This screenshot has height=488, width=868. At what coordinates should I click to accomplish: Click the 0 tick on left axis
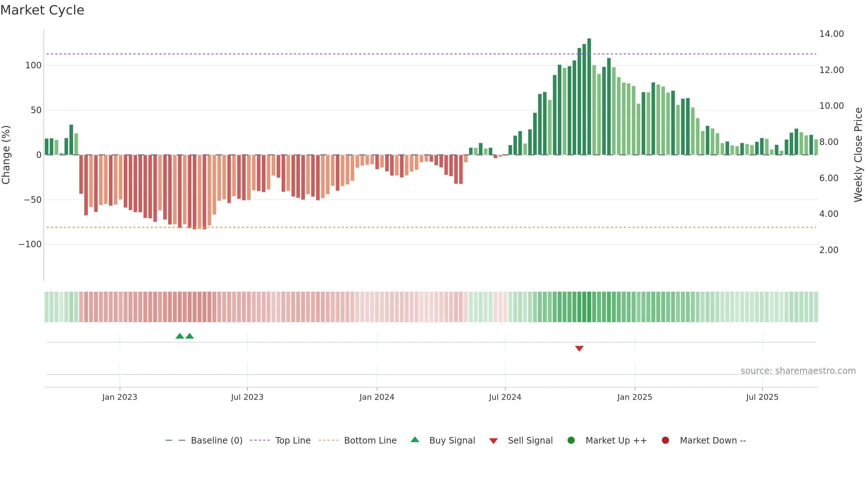click(39, 155)
